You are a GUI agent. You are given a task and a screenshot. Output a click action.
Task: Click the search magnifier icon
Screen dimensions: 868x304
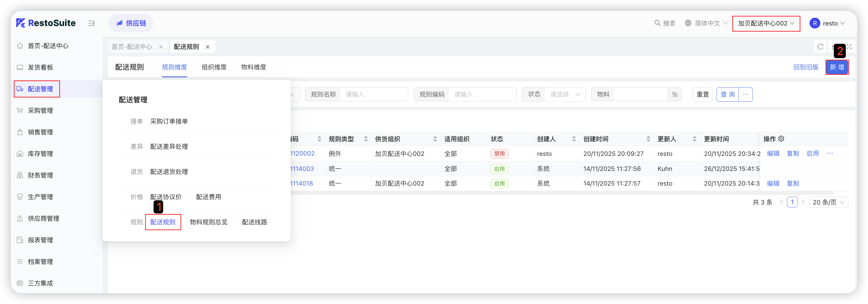tap(657, 23)
